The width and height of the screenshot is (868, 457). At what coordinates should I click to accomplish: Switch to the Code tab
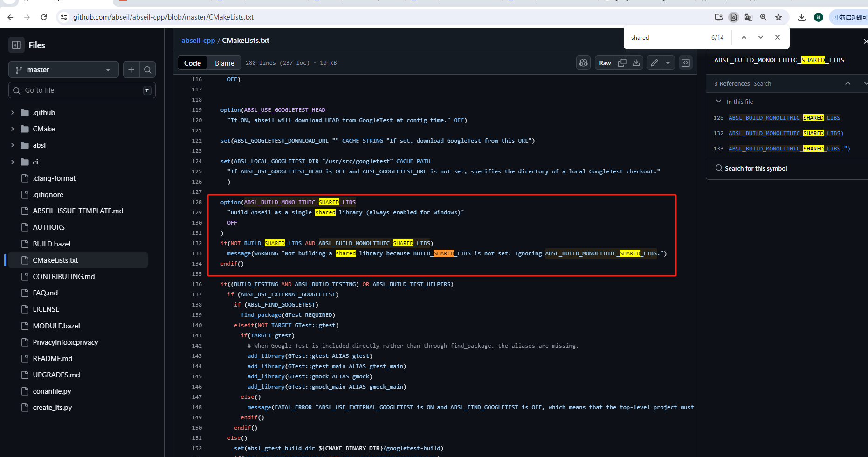pyautogui.click(x=193, y=63)
